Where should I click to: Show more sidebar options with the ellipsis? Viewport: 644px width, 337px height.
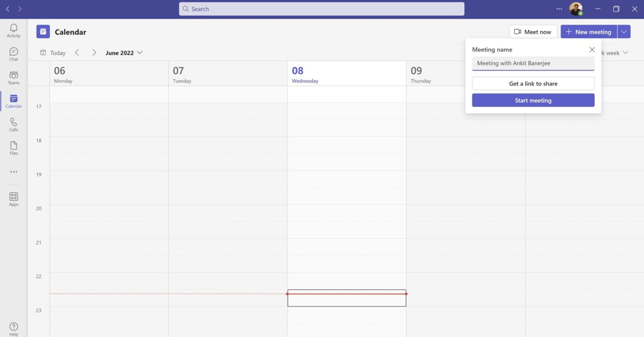pyautogui.click(x=13, y=171)
